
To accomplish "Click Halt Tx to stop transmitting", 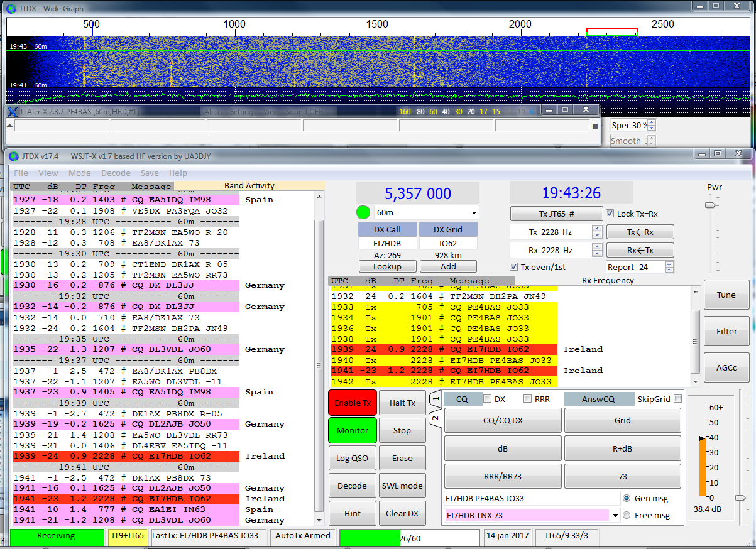I will click(x=402, y=403).
